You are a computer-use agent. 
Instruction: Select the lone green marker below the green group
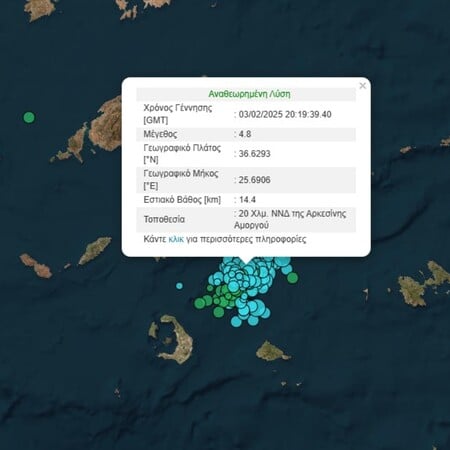point(219,312)
